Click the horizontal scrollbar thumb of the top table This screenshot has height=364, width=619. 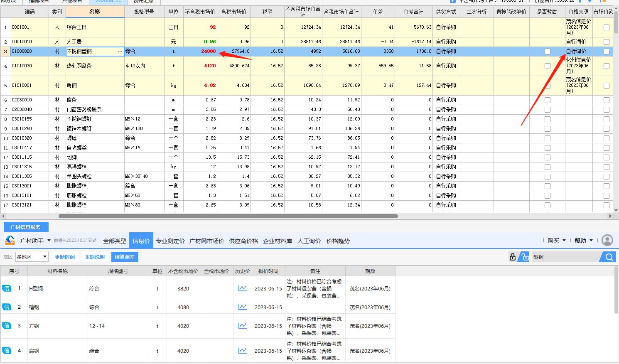coord(228,216)
